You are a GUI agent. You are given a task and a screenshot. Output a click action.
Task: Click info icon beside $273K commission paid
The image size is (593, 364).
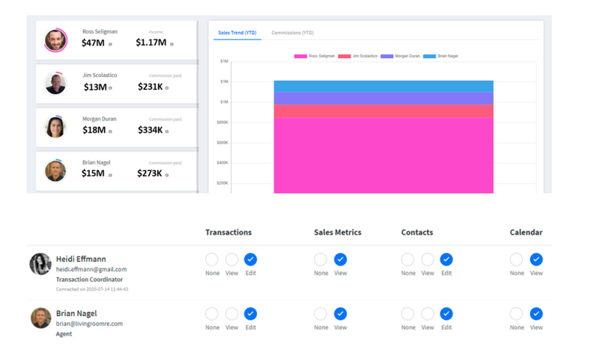(167, 175)
